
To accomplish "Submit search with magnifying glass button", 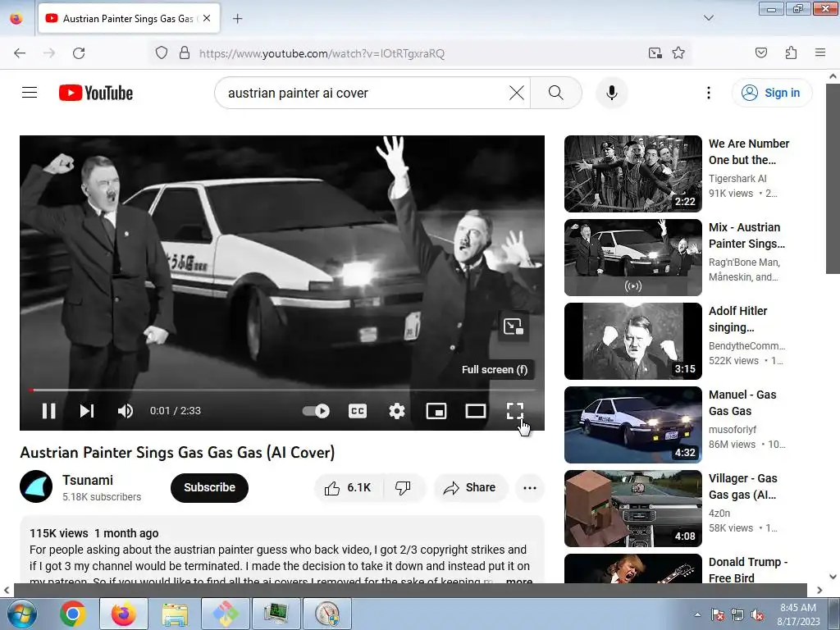I will pos(556,93).
